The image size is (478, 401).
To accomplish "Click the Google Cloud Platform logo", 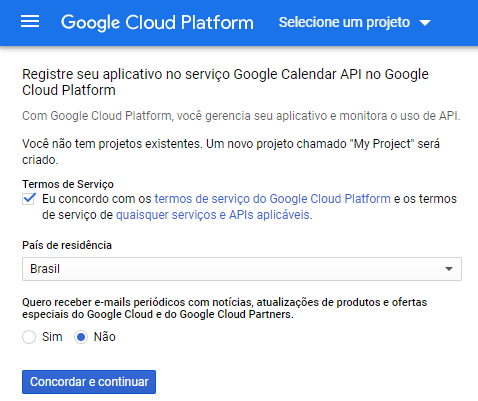I will coord(157,23).
